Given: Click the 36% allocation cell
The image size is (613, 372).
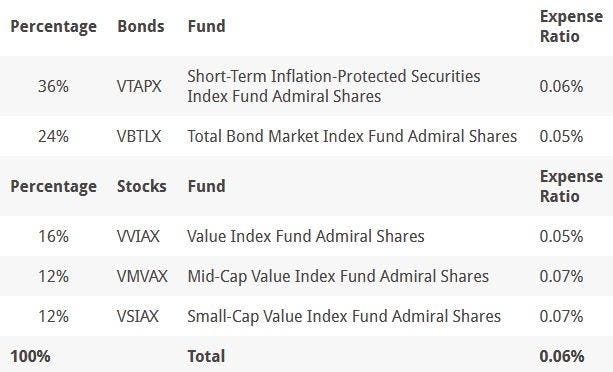Looking at the screenshot, I should point(53,86).
